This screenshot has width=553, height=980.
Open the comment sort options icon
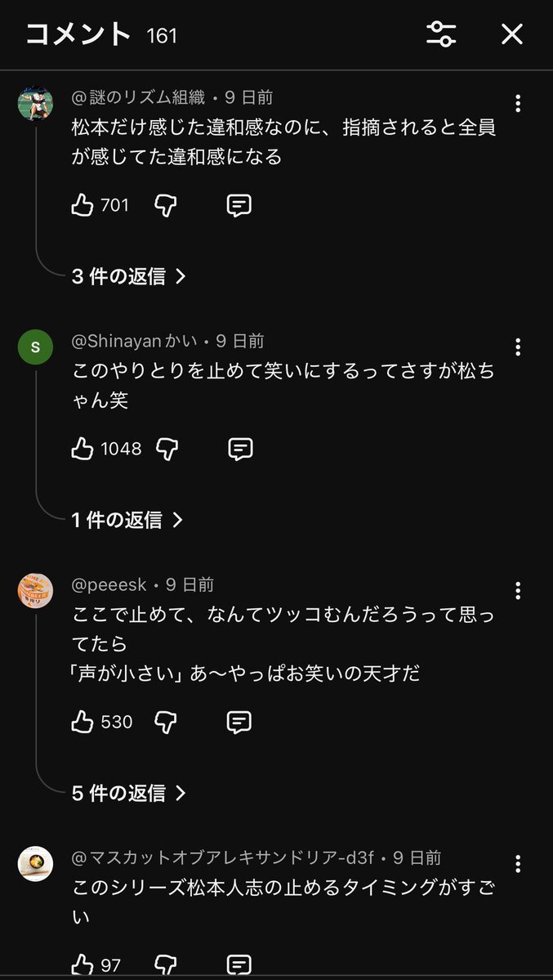(x=441, y=34)
